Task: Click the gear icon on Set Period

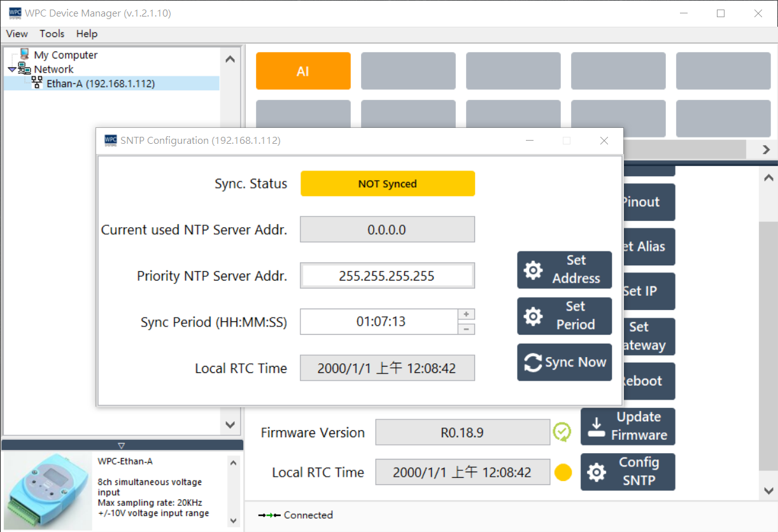Action: point(533,316)
